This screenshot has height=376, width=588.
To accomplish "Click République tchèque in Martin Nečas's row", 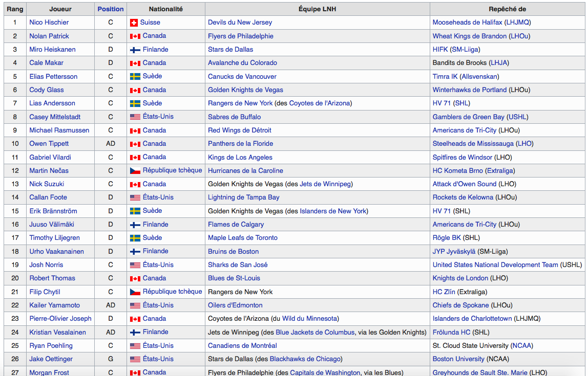I will [x=173, y=170].
